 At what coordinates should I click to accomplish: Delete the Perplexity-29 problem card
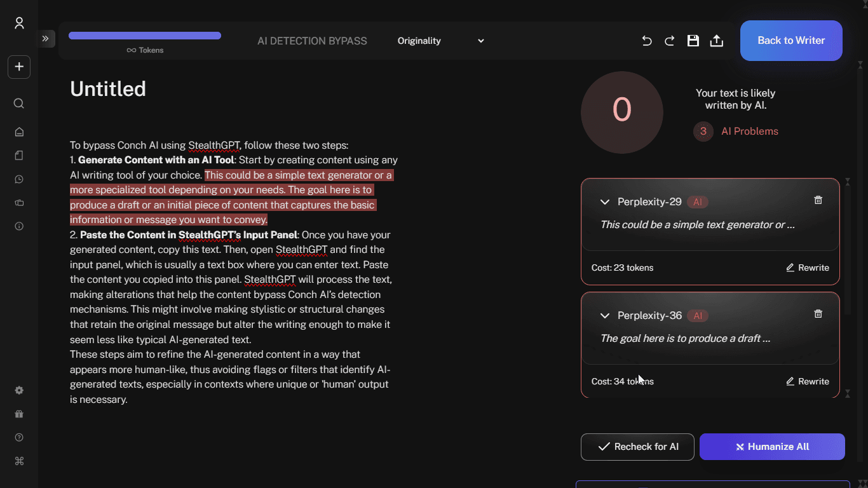click(818, 200)
